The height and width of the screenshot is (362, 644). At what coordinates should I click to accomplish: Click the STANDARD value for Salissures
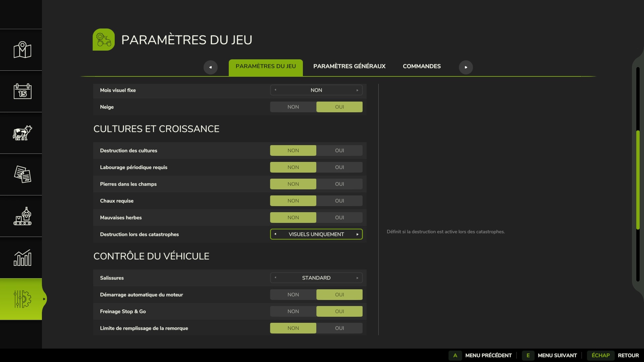[316, 278]
